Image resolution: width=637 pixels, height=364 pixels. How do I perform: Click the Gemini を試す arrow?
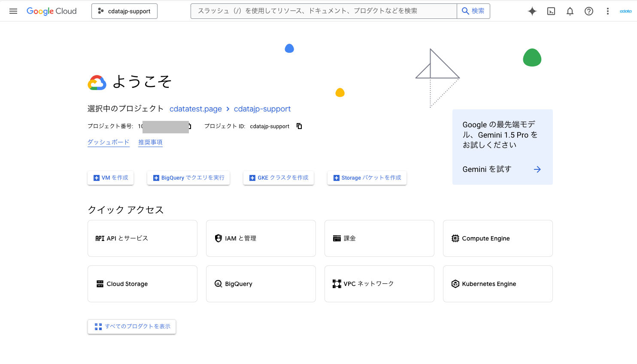(x=537, y=169)
